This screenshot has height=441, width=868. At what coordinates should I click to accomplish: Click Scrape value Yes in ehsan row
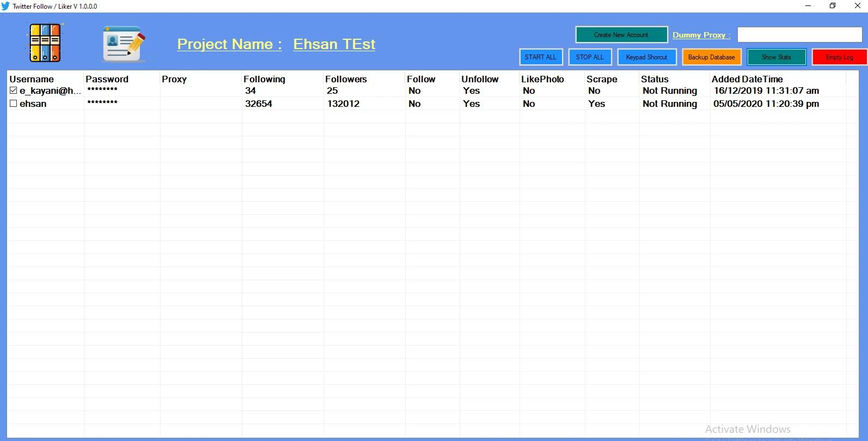(x=597, y=104)
